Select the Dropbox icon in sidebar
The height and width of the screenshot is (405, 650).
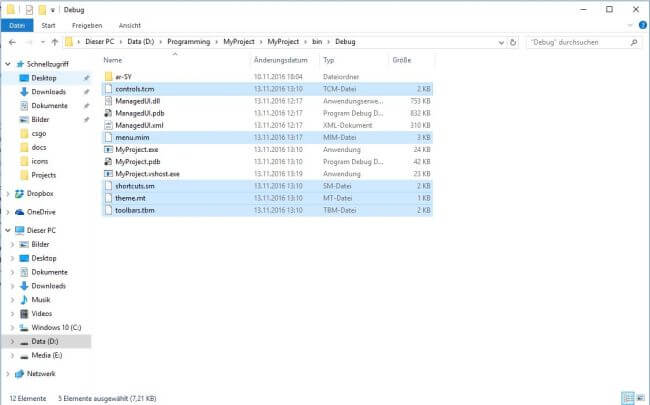point(19,194)
